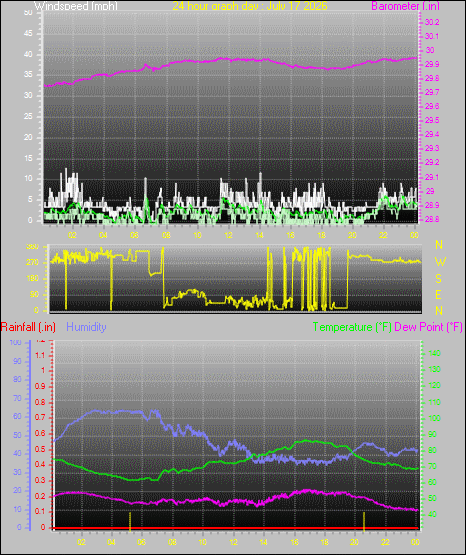The image size is (466, 555).
Task: Click the 180 degree label on wind direction chart
Action: pyautogui.click(x=33, y=279)
